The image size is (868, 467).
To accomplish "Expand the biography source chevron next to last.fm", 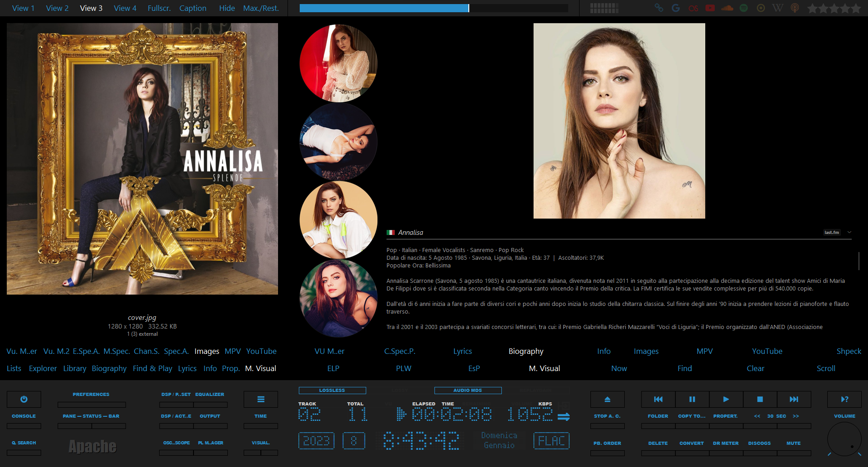I will (849, 232).
